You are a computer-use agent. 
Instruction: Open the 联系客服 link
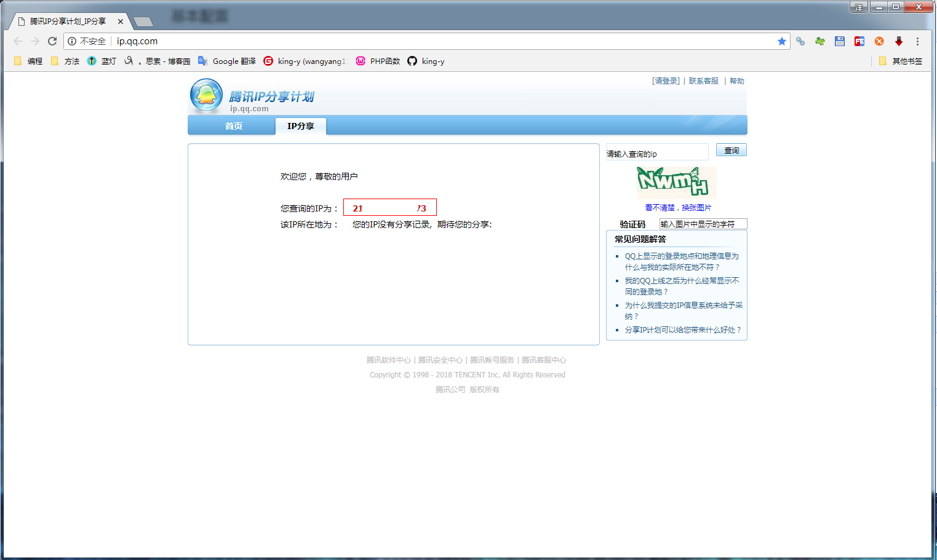pos(703,81)
